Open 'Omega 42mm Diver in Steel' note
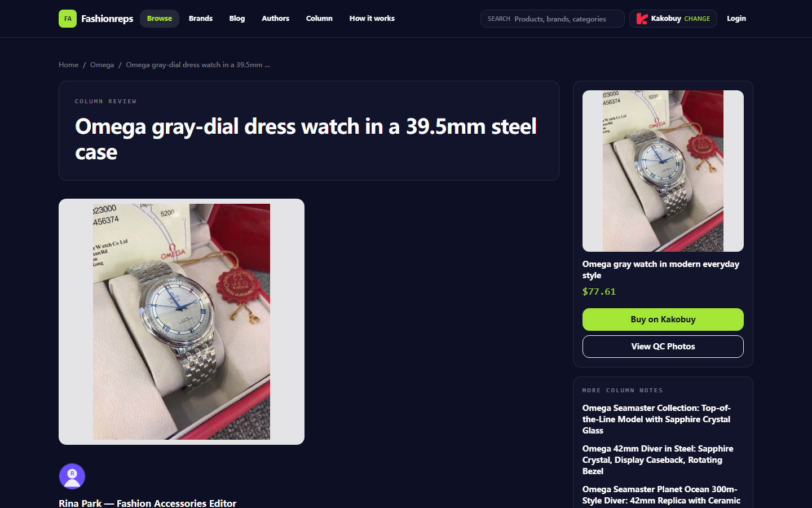This screenshot has width=812, height=508. [x=658, y=460]
